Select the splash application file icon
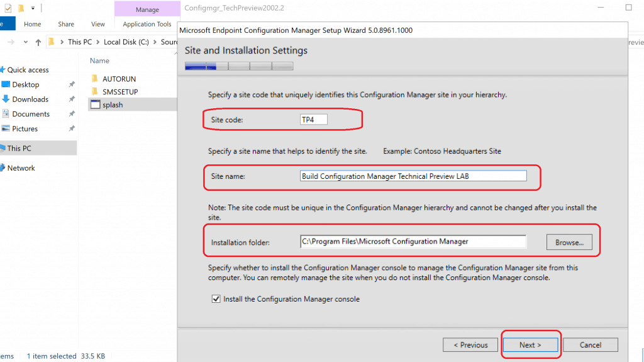 (x=96, y=105)
